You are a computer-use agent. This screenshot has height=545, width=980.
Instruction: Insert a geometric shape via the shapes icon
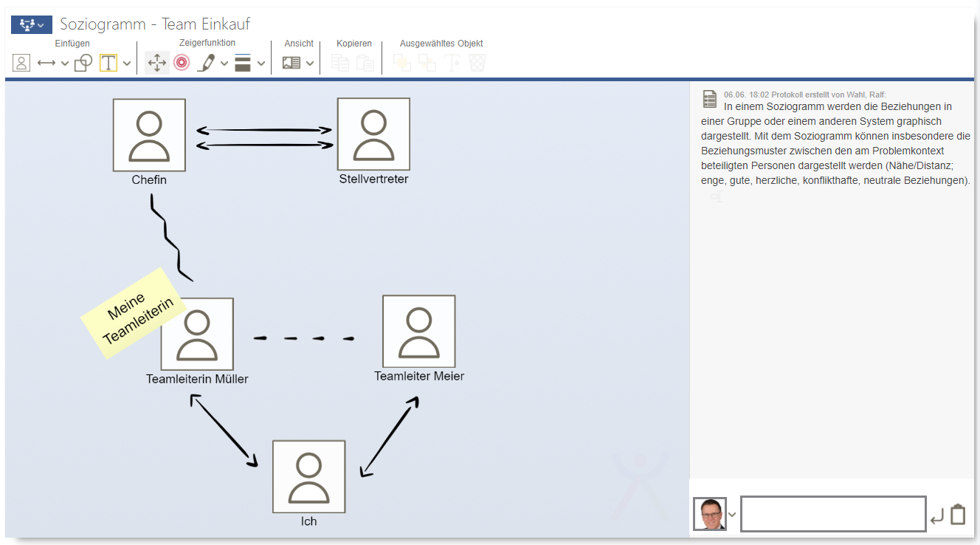[82, 63]
